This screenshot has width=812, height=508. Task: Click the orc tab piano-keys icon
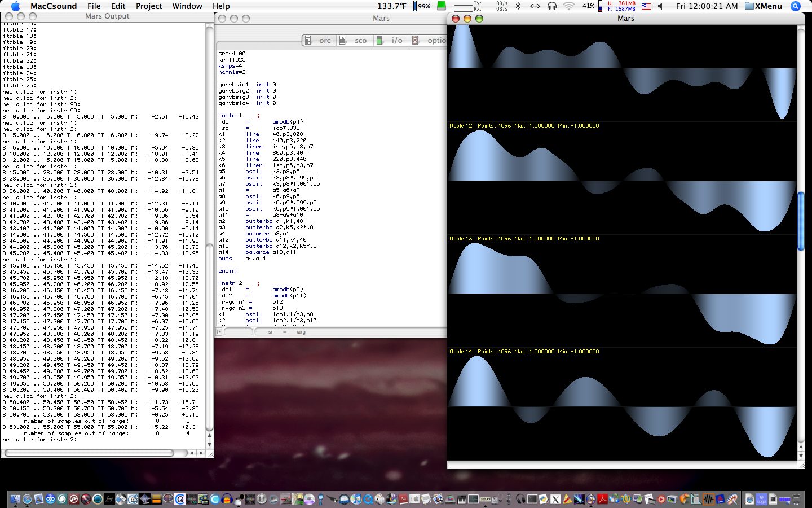(308, 40)
